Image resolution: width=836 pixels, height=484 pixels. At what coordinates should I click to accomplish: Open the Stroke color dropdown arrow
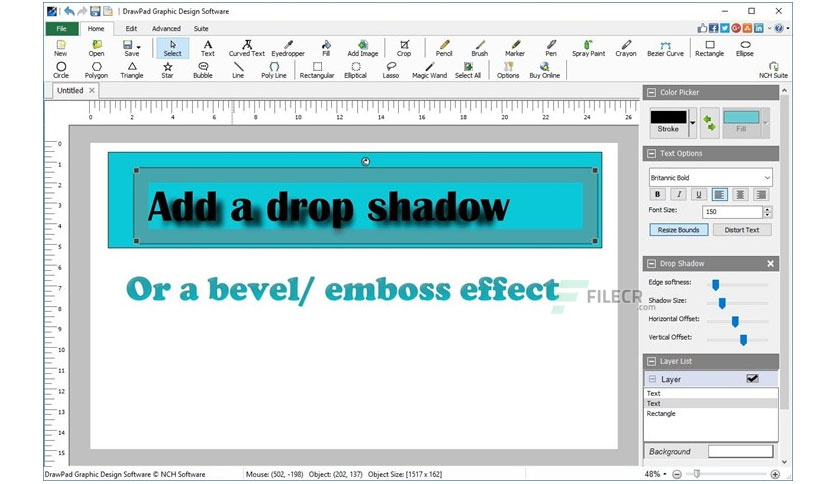(x=693, y=123)
